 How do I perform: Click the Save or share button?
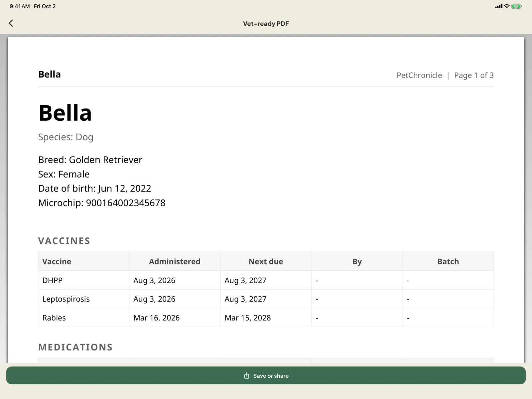click(x=266, y=375)
